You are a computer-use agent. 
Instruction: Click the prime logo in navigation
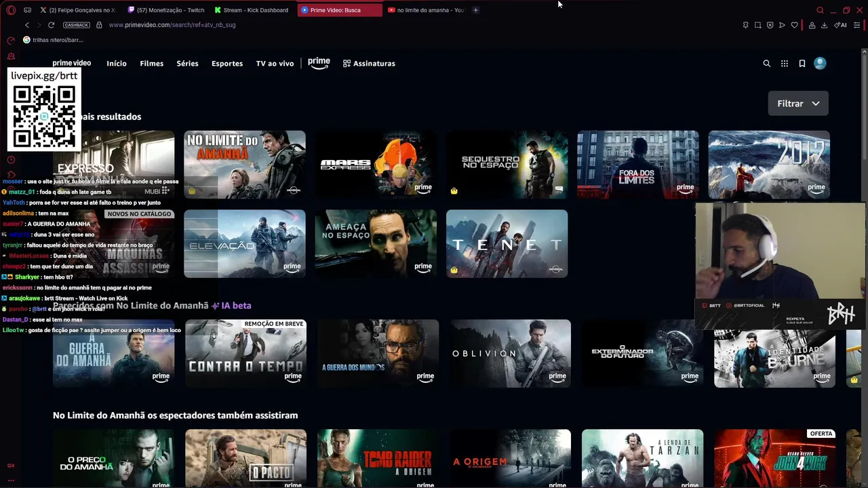pyautogui.click(x=319, y=63)
